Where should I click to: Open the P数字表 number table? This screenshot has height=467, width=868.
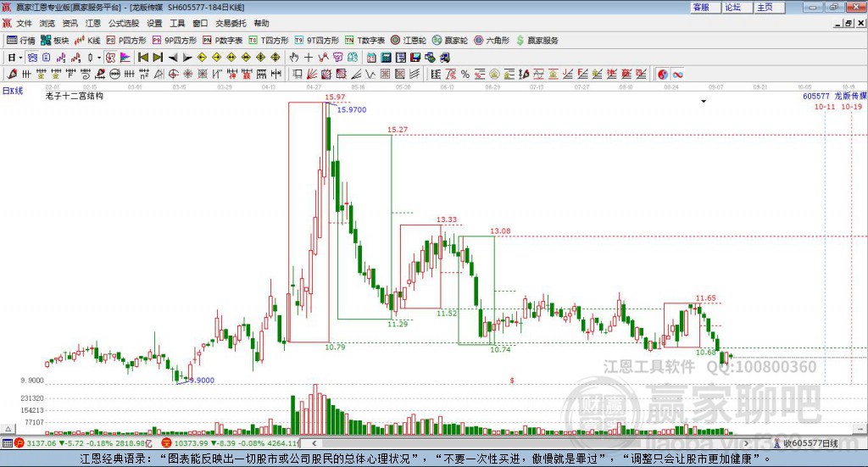pyautogui.click(x=223, y=41)
